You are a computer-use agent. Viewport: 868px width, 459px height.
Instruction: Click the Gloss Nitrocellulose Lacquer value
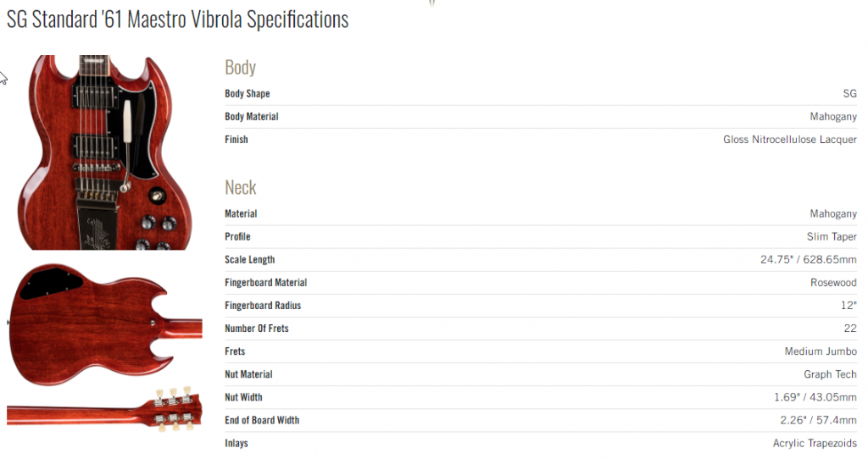790,140
